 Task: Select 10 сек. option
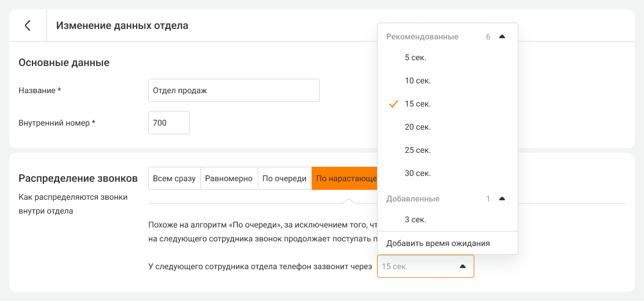click(x=418, y=80)
